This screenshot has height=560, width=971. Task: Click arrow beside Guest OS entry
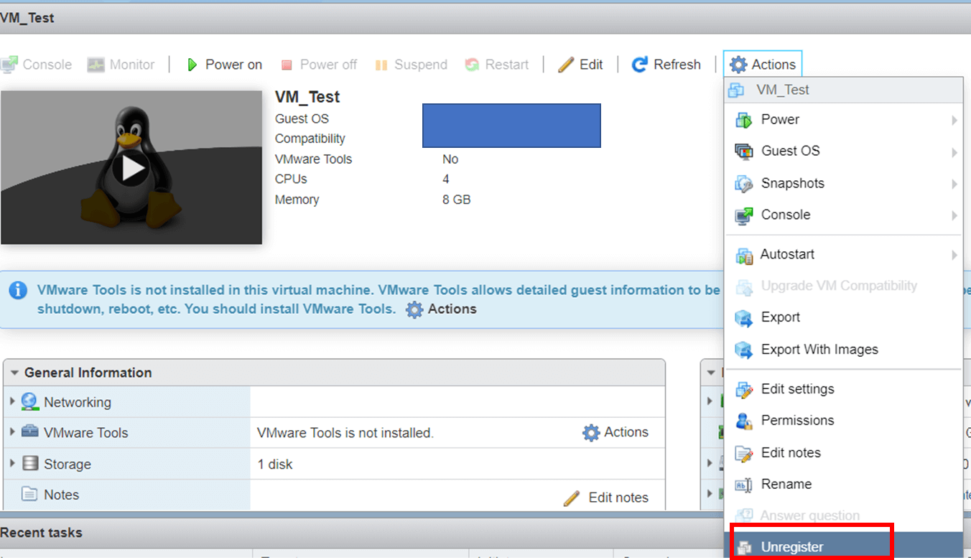[954, 152]
